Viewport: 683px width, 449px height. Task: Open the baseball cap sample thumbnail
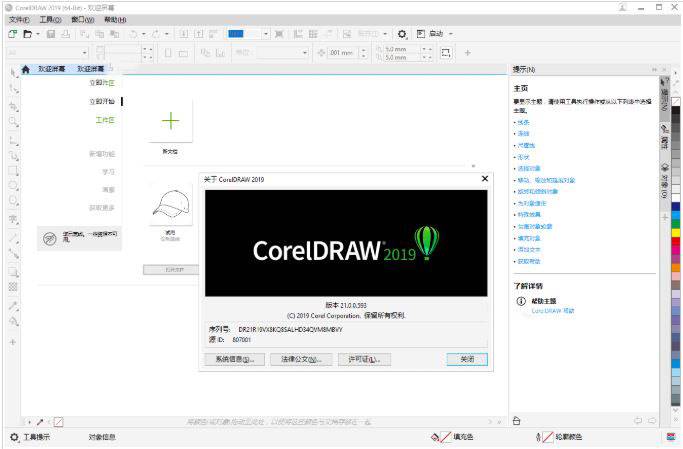(x=170, y=204)
